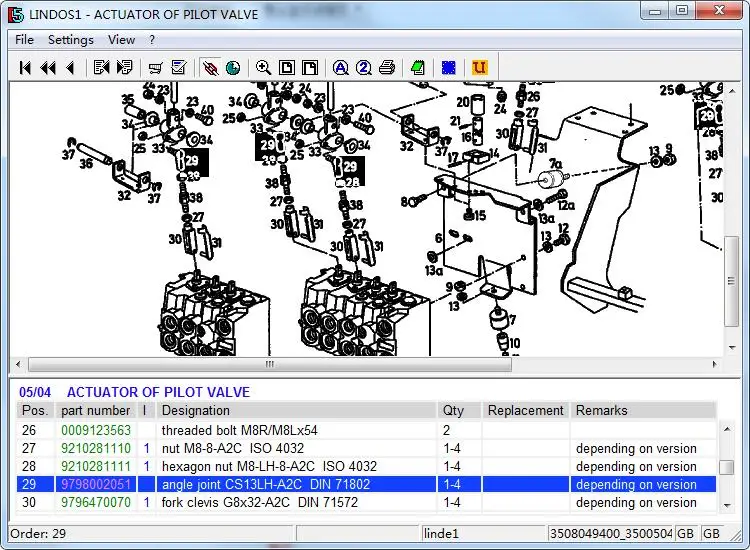750x550 pixels.
Task: Click hexagon nut M8-LH-8-A2C designation
Action: pos(269,466)
